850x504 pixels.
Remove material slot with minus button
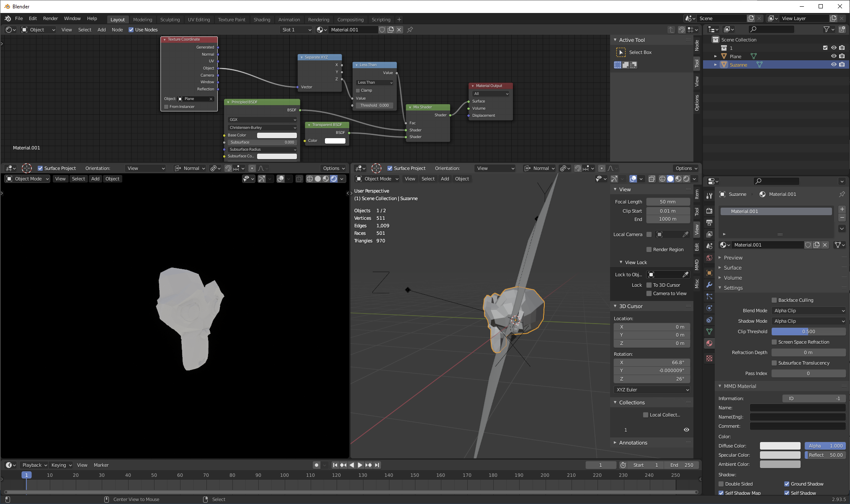842,218
